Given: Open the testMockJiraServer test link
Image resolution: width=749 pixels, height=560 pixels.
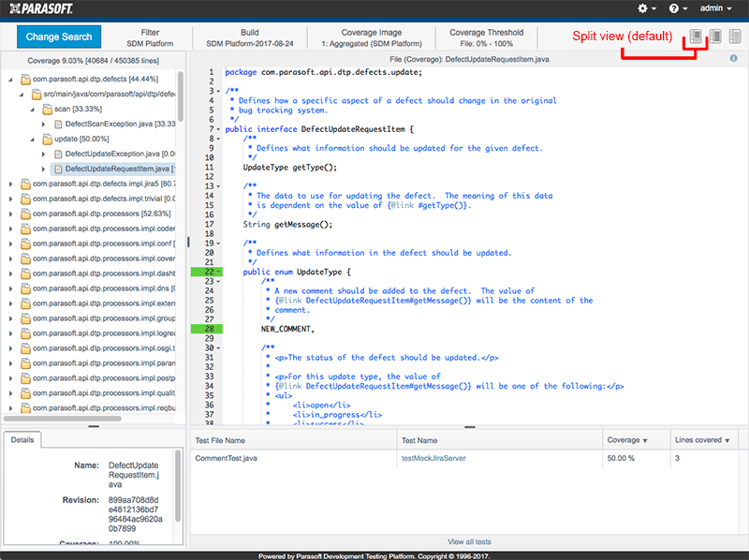Looking at the screenshot, I should [433, 458].
